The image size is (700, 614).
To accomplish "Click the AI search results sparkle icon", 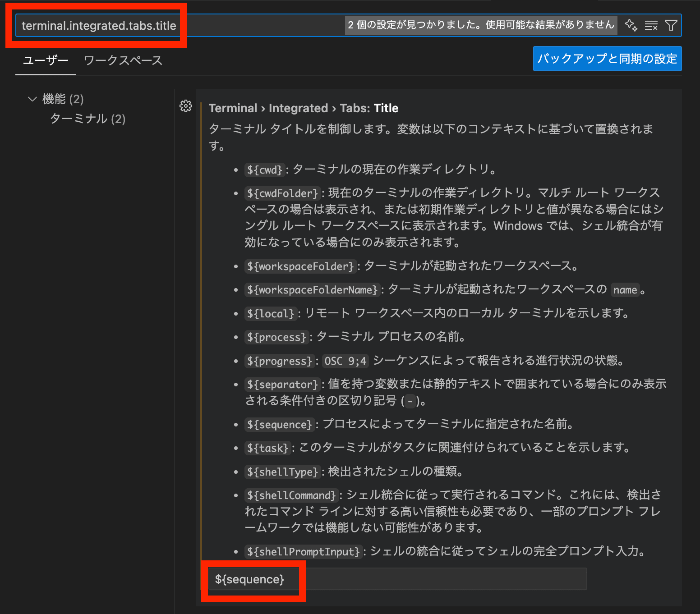I will pos(631,25).
